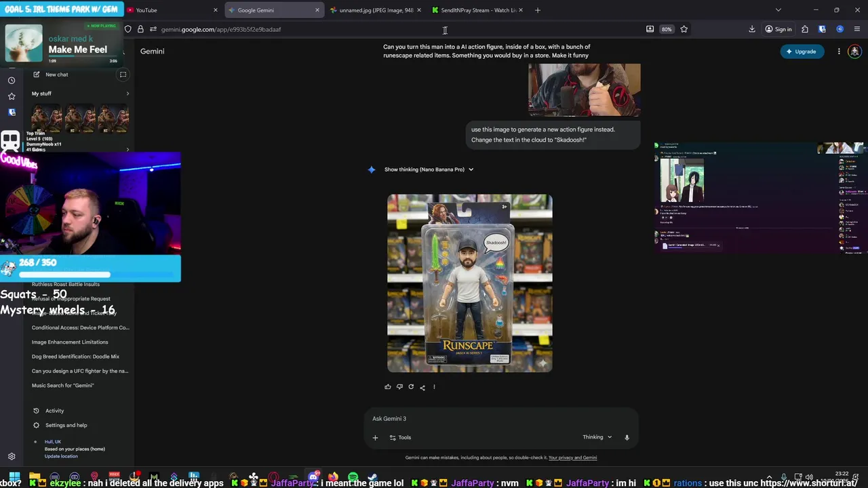This screenshot has height=488, width=868.
Task: Open Refusal of Inappropriate Request chat
Action: point(71,299)
